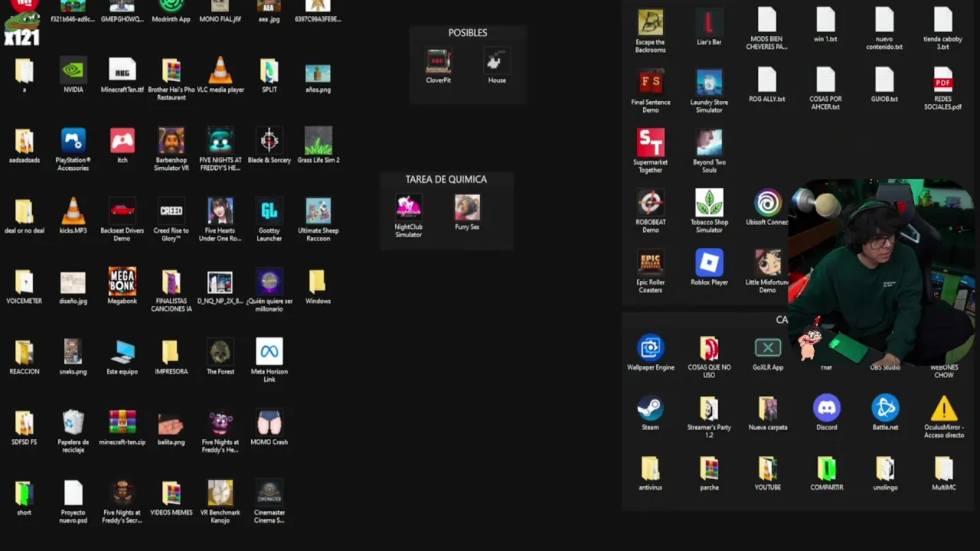Open kicks.MP3 audio file
Screen dimensions: 980x551
click(x=73, y=212)
